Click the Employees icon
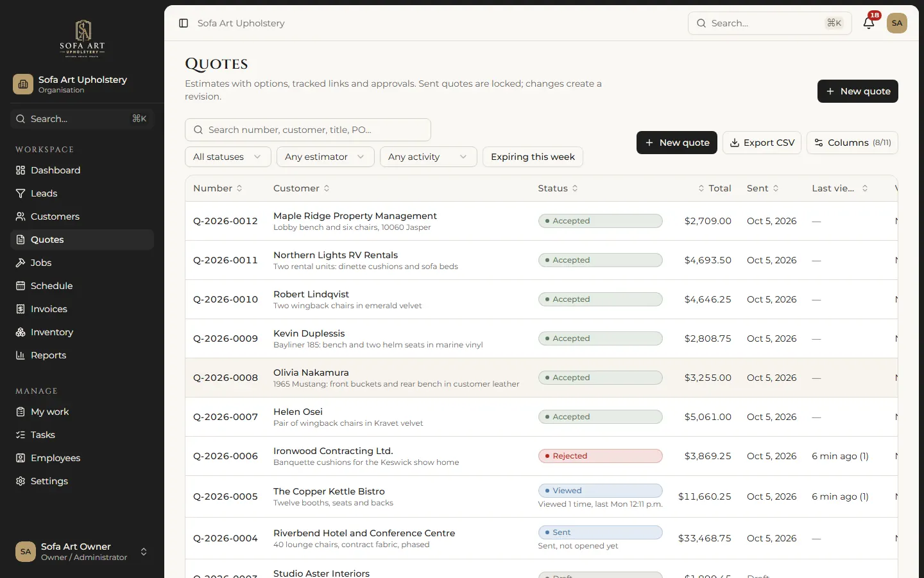This screenshot has height=578, width=924. click(21, 458)
